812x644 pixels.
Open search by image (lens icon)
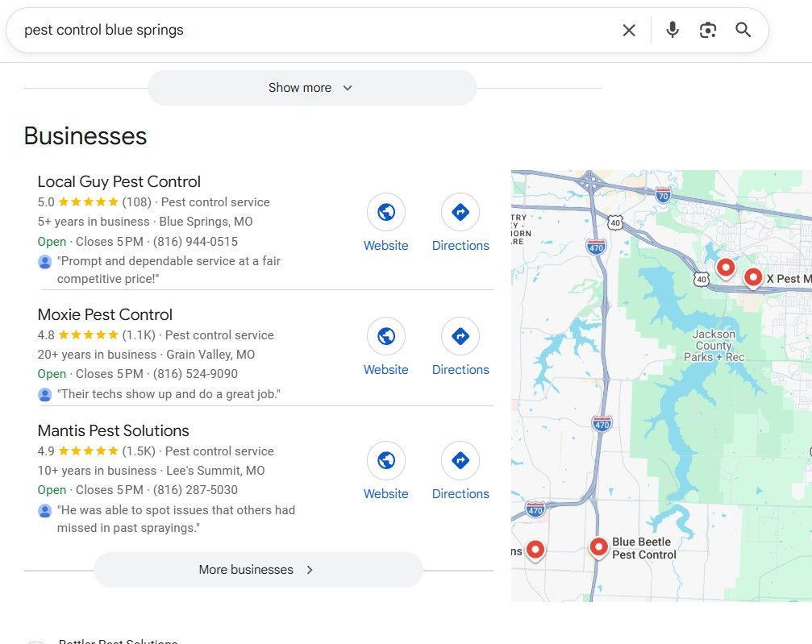[x=707, y=30]
